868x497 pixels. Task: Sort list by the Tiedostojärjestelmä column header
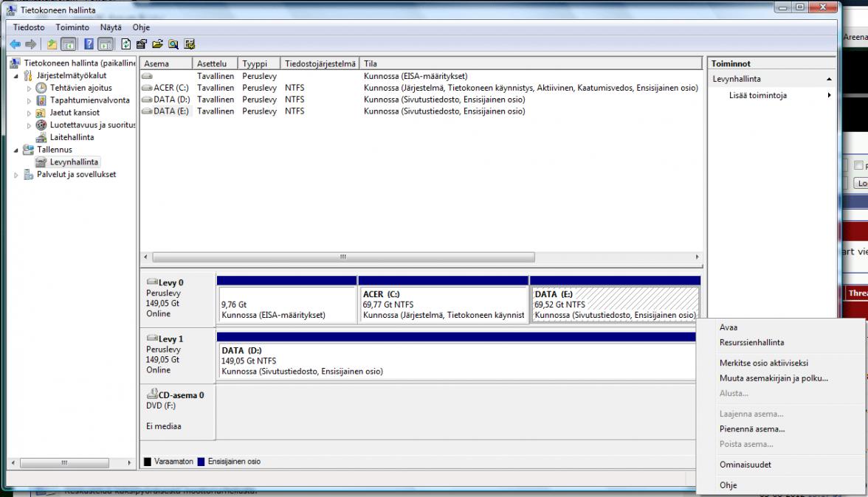pyautogui.click(x=320, y=63)
